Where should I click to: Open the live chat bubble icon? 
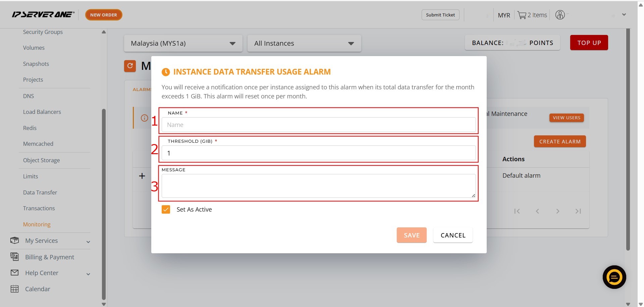[614, 277]
